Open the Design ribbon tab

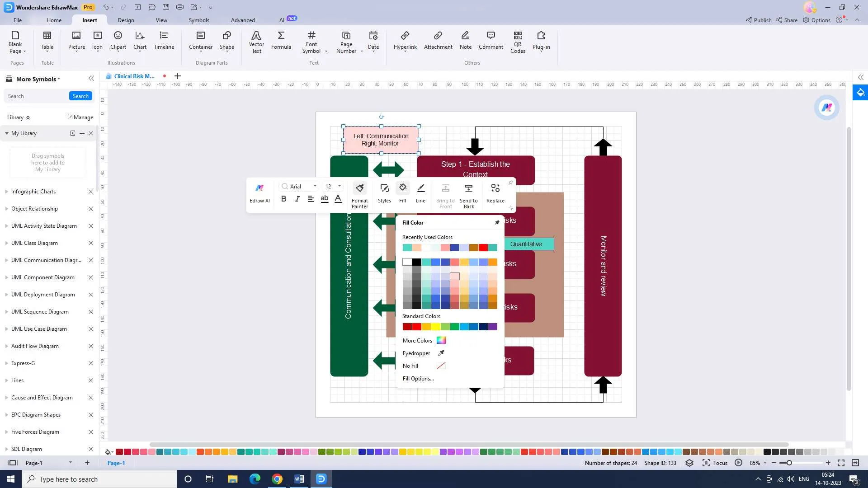pyautogui.click(x=125, y=20)
